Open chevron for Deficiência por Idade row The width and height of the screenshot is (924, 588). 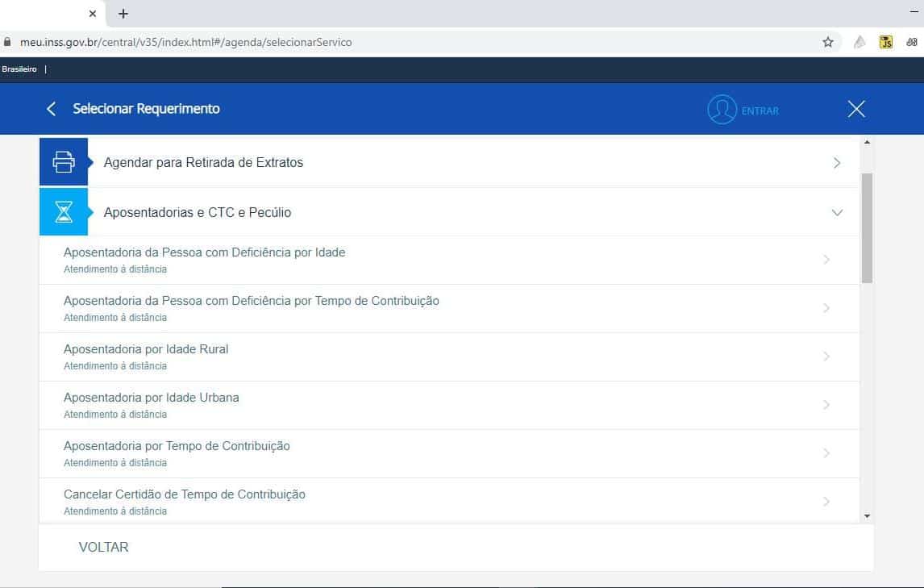(x=826, y=260)
